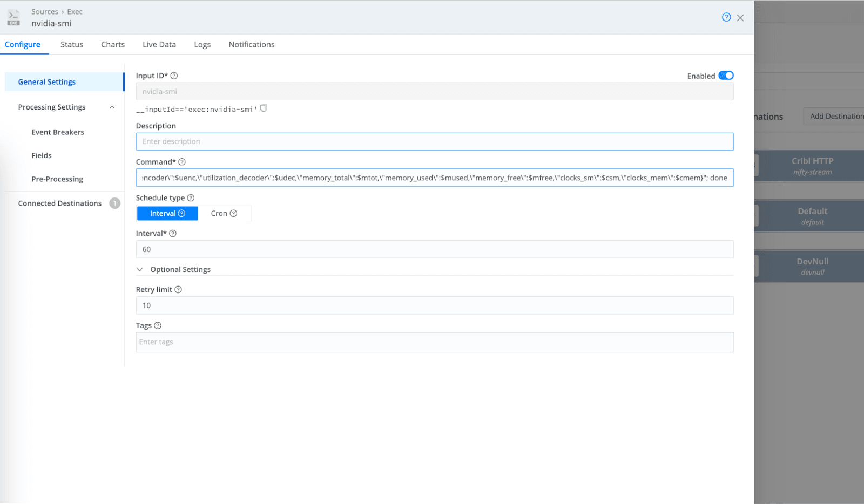Click the Schedule type help icon
Image resolution: width=864 pixels, height=504 pixels.
pyautogui.click(x=191, y=198)
